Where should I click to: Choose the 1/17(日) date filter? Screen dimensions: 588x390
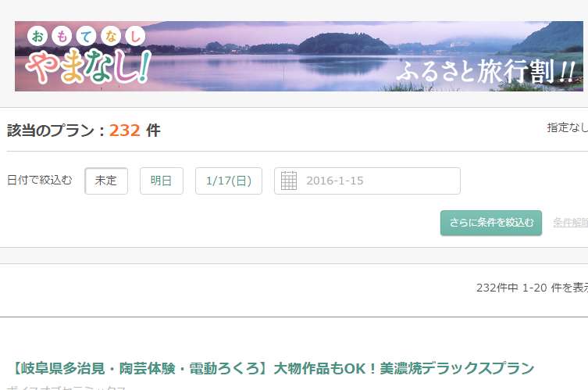229,181
